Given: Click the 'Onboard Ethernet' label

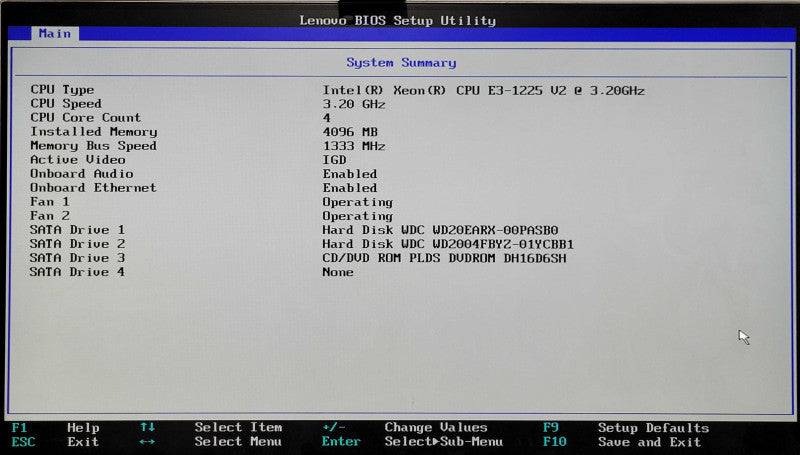Looking at the screenshot, I should coord(93,188).
